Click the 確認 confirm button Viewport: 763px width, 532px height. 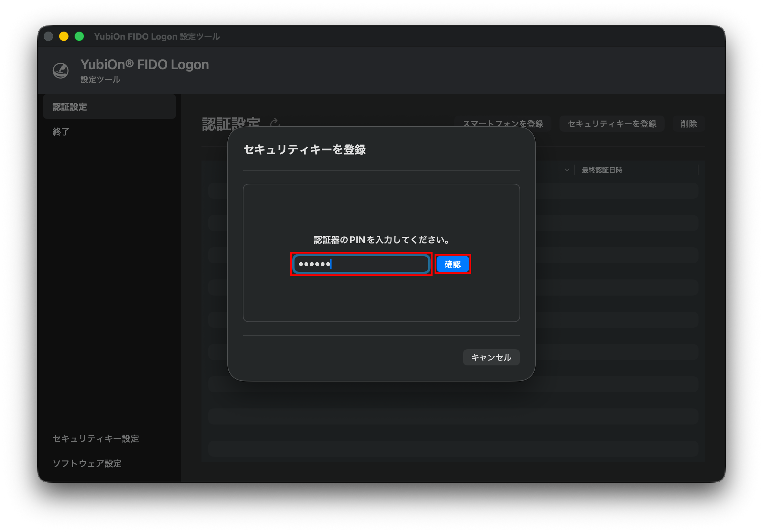click(452, 264)
